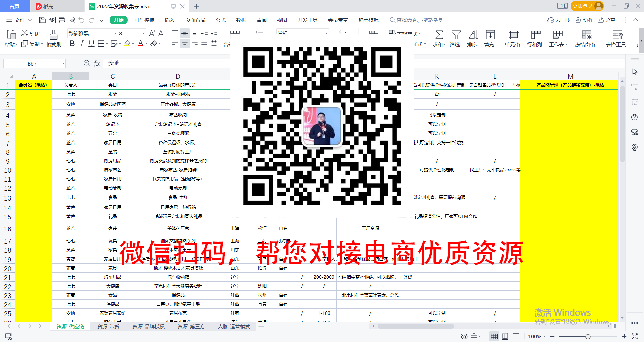Select column header M

pos(570,76)
